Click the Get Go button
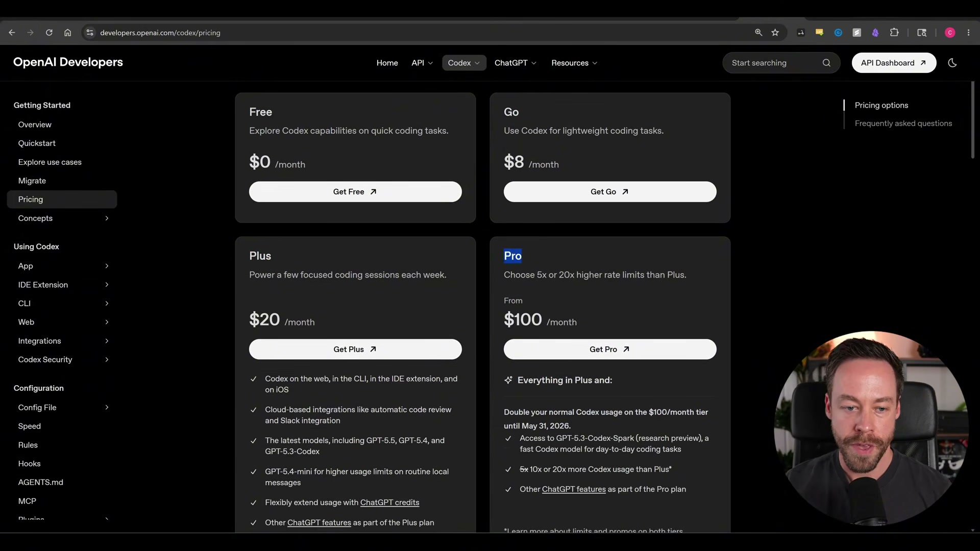980x551 pixels. [x=610, y=192]
